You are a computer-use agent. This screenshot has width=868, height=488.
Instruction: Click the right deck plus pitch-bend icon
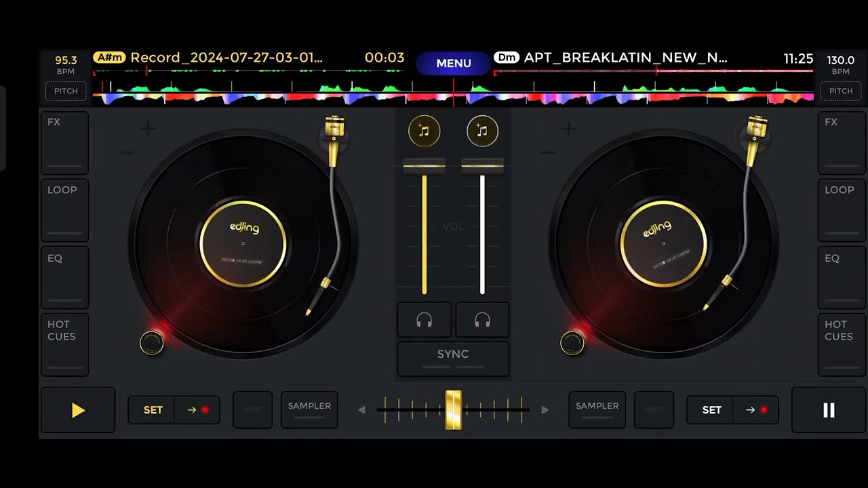point(569,128)
